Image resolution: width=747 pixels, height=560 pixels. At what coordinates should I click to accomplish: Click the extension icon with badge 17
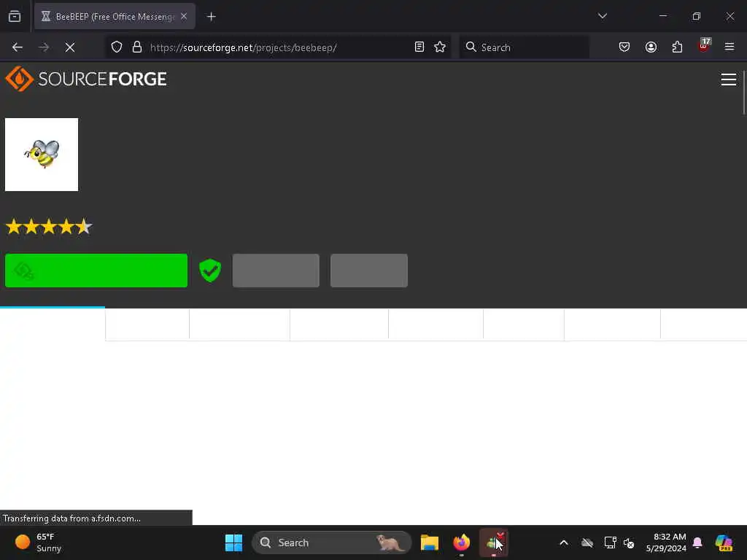point(704,46)
